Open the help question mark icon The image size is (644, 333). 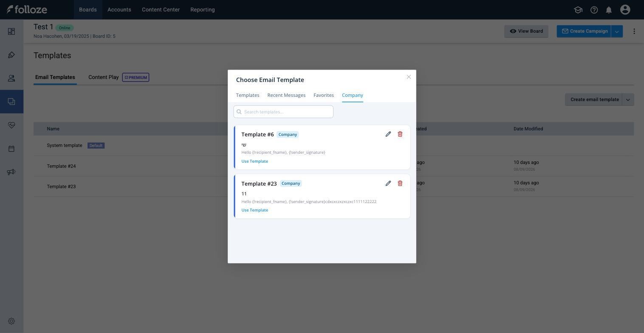pyautogui.click(x=594, y=10)
